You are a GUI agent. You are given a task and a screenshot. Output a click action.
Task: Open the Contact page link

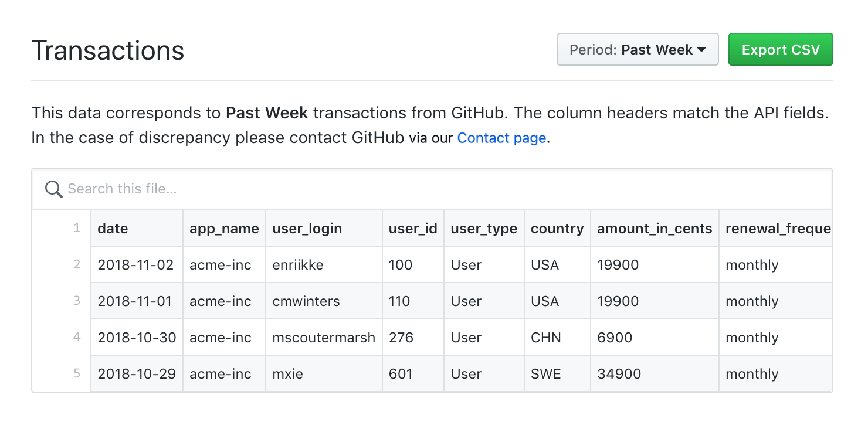501,138
